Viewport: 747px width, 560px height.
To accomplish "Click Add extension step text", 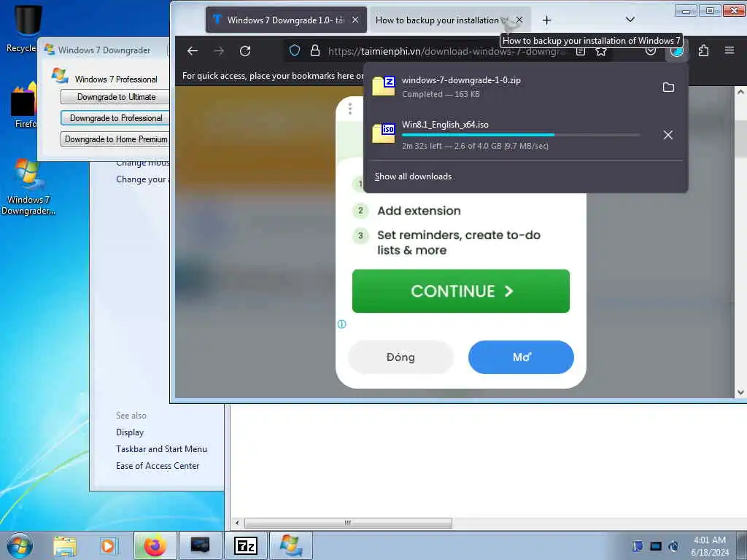I will tap(419, 211).
